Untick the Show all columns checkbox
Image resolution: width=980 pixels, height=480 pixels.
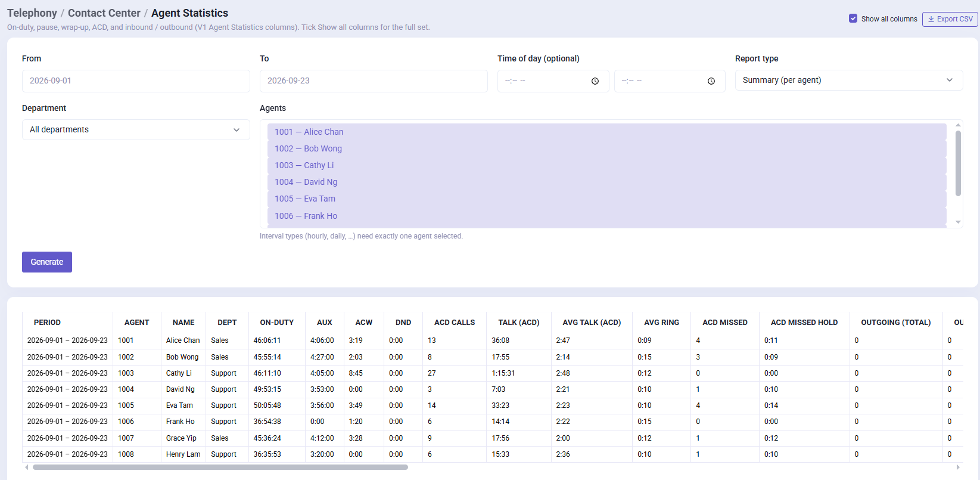[853, 18]
